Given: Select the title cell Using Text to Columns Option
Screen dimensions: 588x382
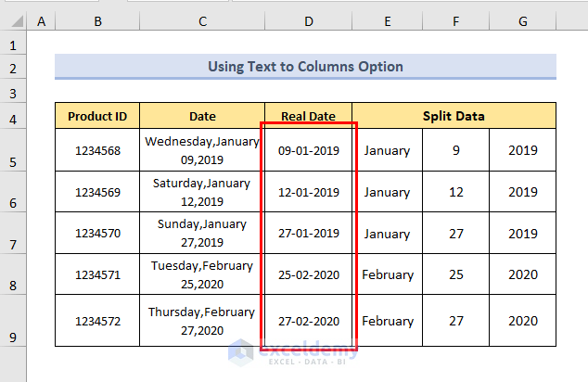Looking at the screenshot, I should click(x=305, y=67).
